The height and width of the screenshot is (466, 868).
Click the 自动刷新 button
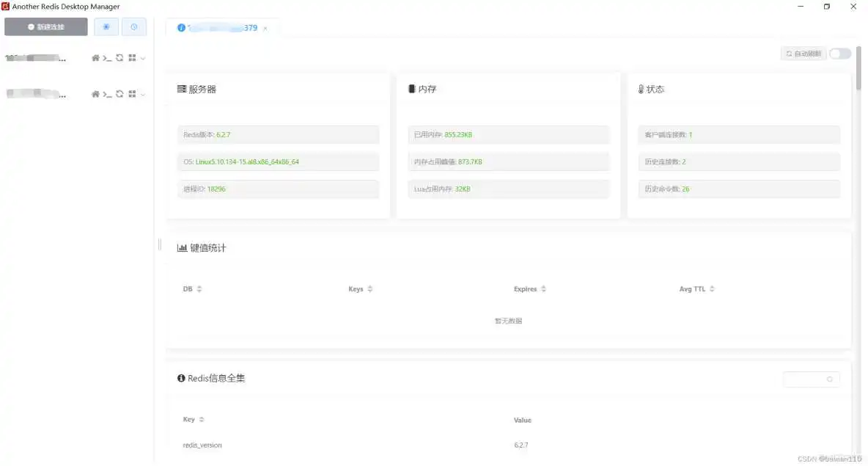click(803, 53)
